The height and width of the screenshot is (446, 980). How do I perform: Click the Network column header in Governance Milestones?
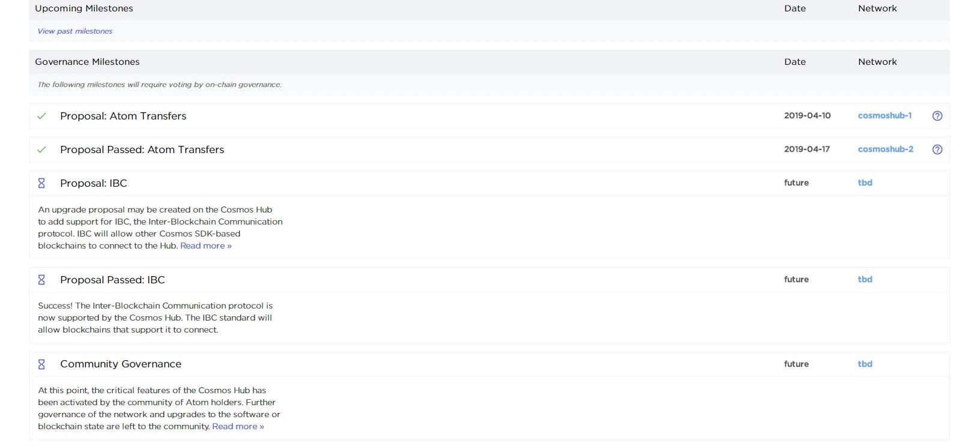(x=877, y=62)
